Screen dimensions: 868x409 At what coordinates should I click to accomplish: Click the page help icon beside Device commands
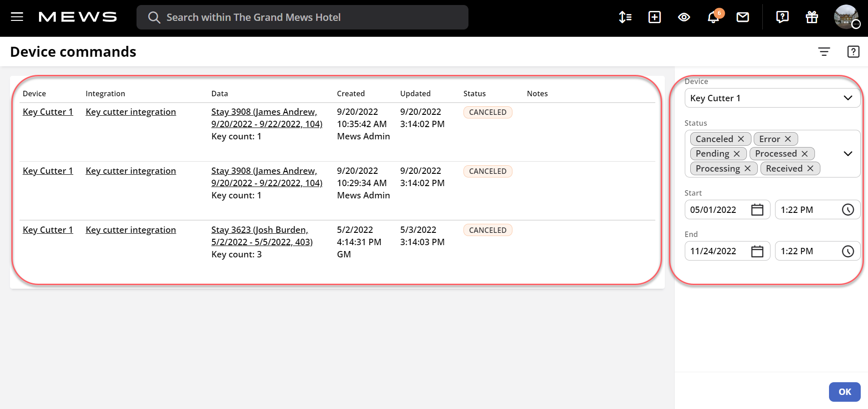[x=853, y=51]
